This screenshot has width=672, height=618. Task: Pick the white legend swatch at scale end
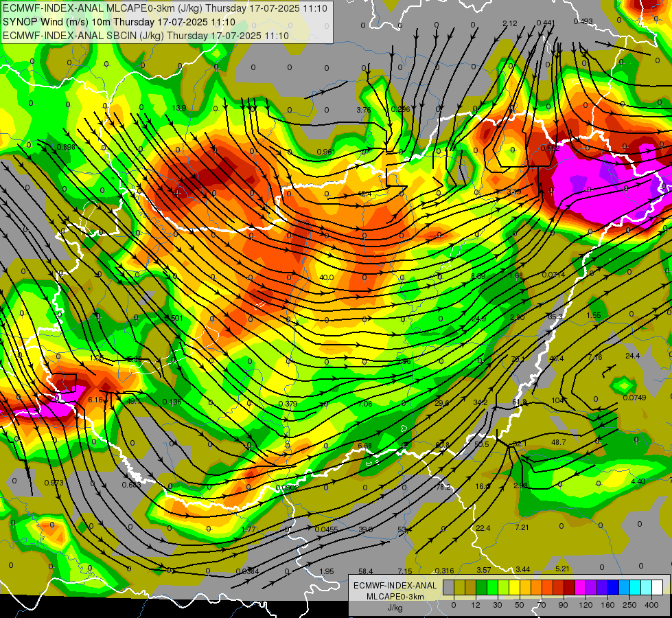pos(658,588)
